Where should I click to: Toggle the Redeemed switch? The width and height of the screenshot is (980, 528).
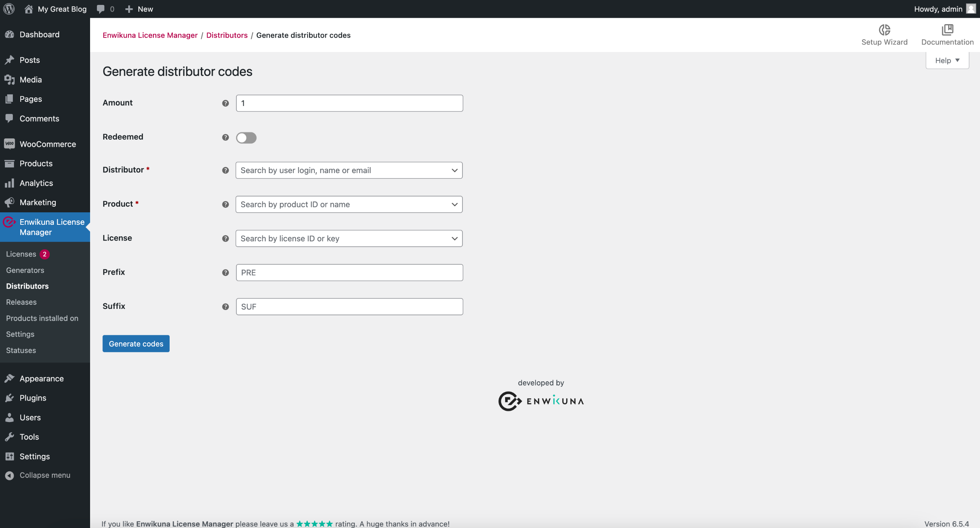246,137
